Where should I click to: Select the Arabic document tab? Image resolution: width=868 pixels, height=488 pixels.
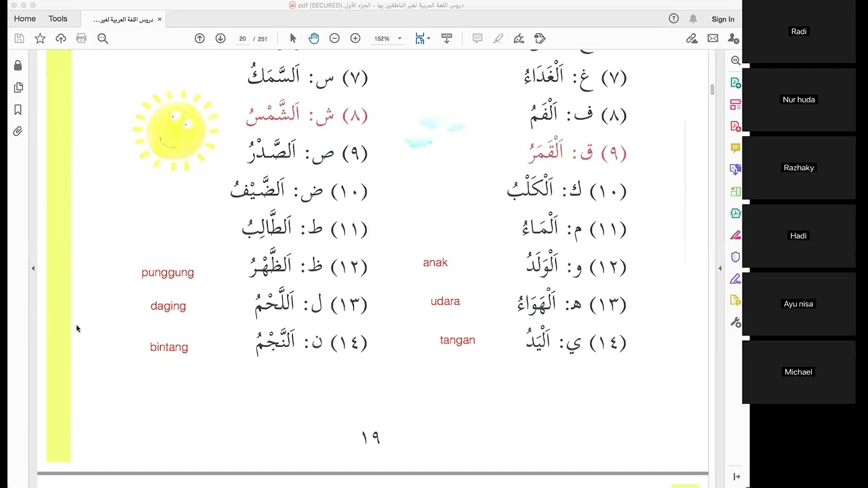[x=122, y=19]
